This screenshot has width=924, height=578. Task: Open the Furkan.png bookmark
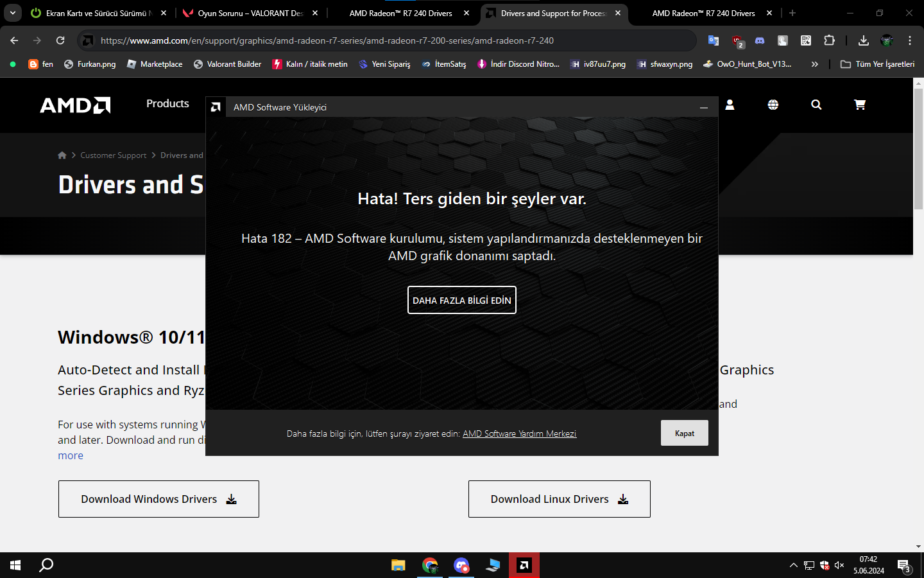[x=90, y=64]
